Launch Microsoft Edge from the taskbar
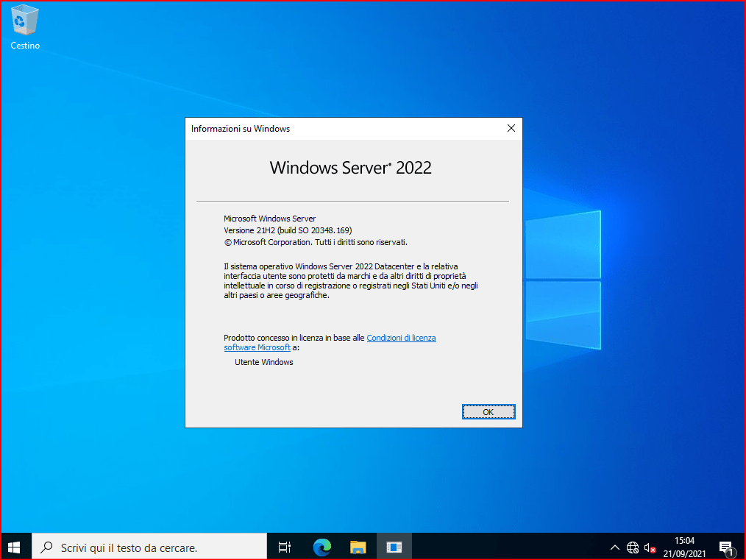The image size is (746, 560). (322, 547)
